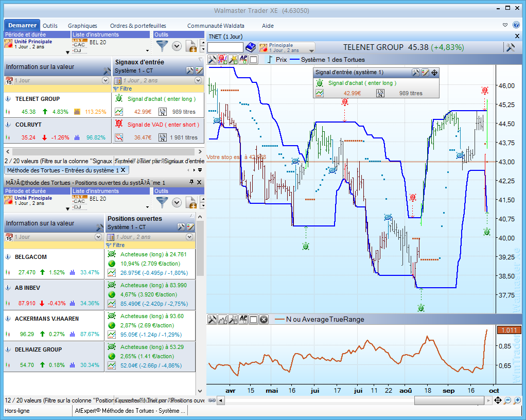Click info icon next to COLRUYT
The height and width of the screenshot is (420, 526).
coord(8,125)
